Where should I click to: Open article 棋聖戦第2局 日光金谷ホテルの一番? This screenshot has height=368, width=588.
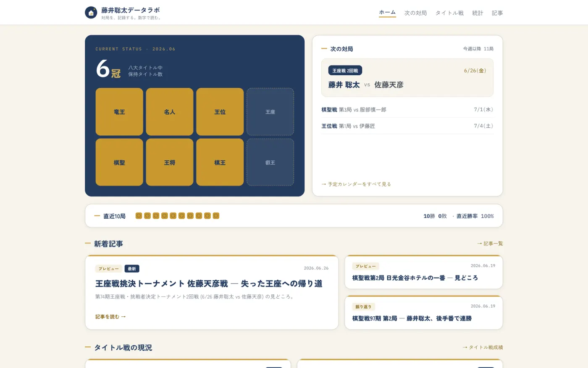(424, 272)
